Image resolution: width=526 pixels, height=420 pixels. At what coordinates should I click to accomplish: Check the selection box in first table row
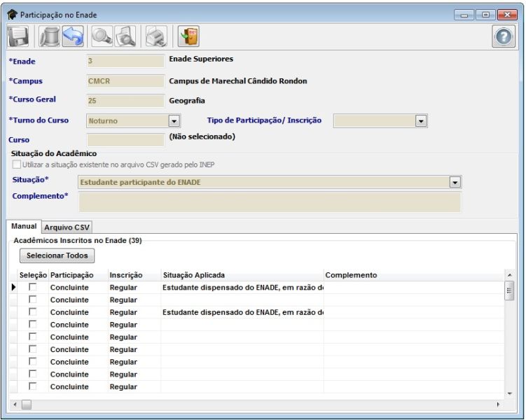32,287
